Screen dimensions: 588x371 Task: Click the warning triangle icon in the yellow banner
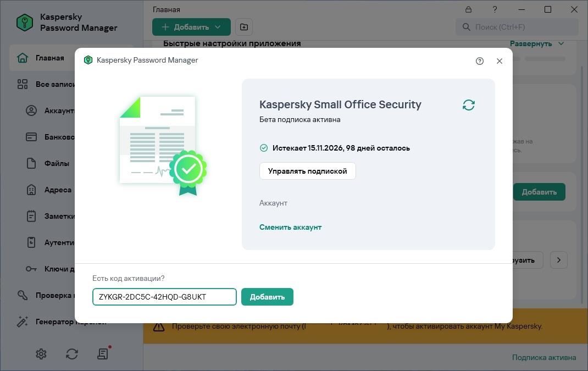159,326
